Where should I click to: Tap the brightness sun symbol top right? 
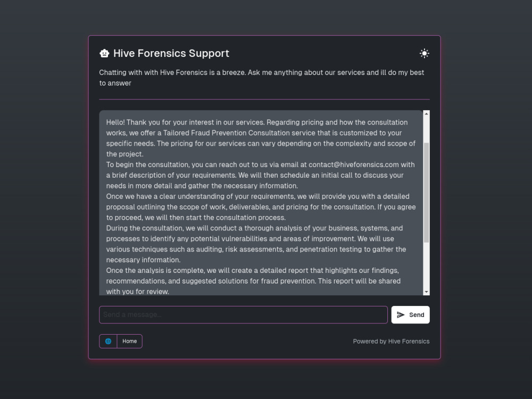424,53
